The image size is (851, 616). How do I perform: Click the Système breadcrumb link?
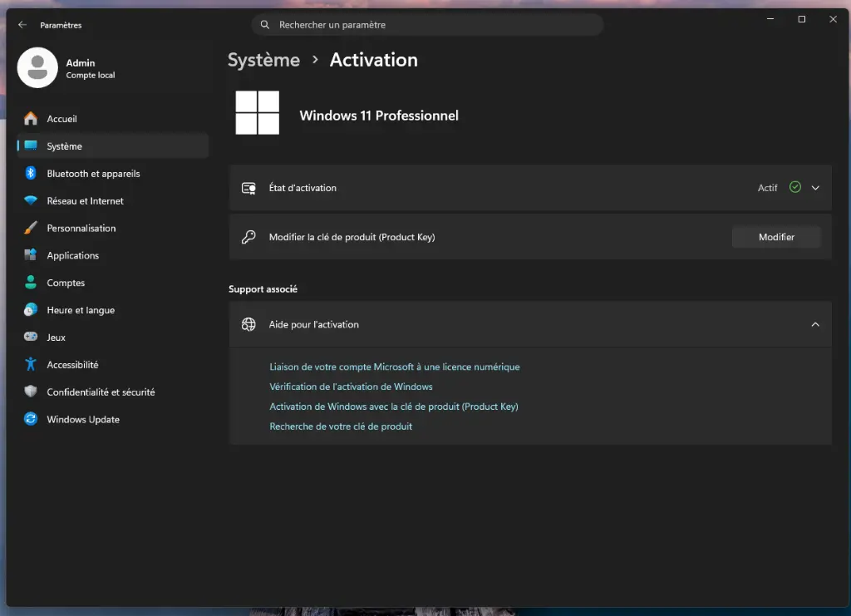click(x=263, y=60)
